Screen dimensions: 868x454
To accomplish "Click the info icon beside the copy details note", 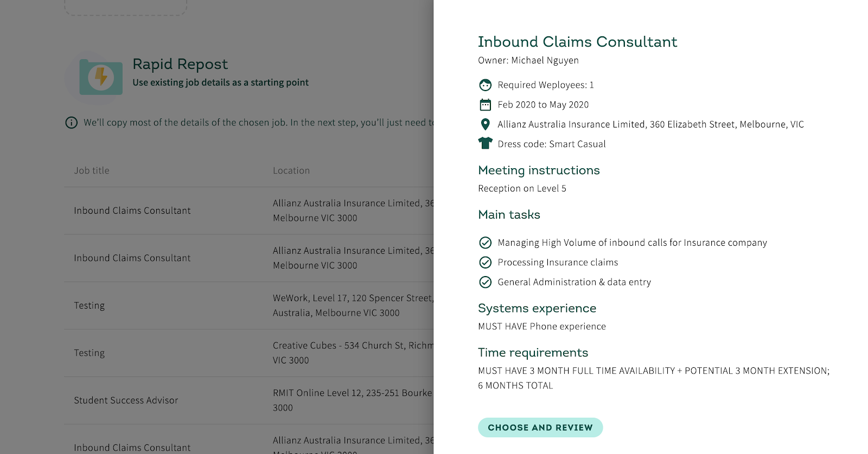I will coord(71,123).
